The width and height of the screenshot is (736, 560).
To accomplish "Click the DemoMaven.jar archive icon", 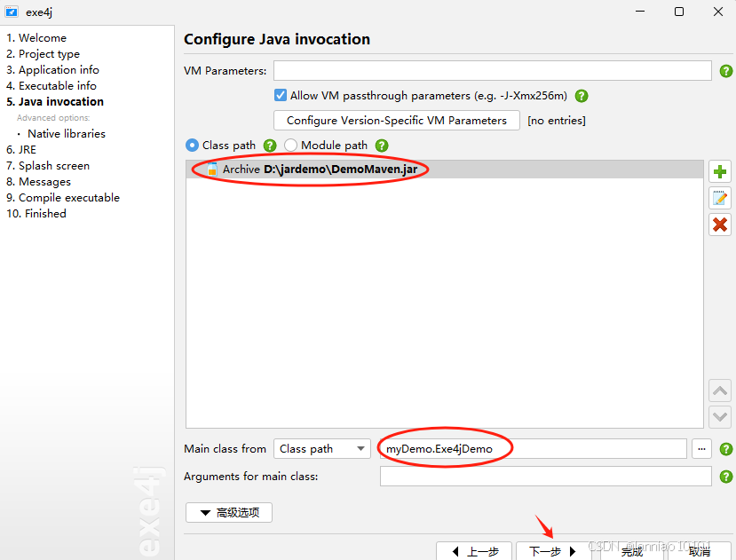I will 212,169.
